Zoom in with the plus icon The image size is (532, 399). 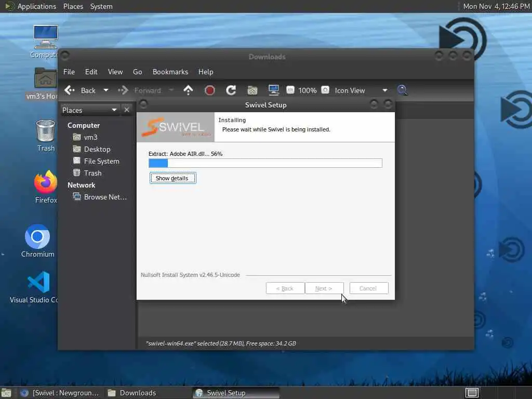[325, 90]
